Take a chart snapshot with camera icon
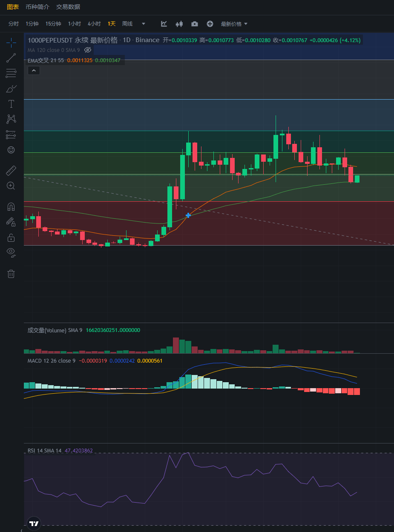Screen dimensions: 394x532 pos(195,24)
